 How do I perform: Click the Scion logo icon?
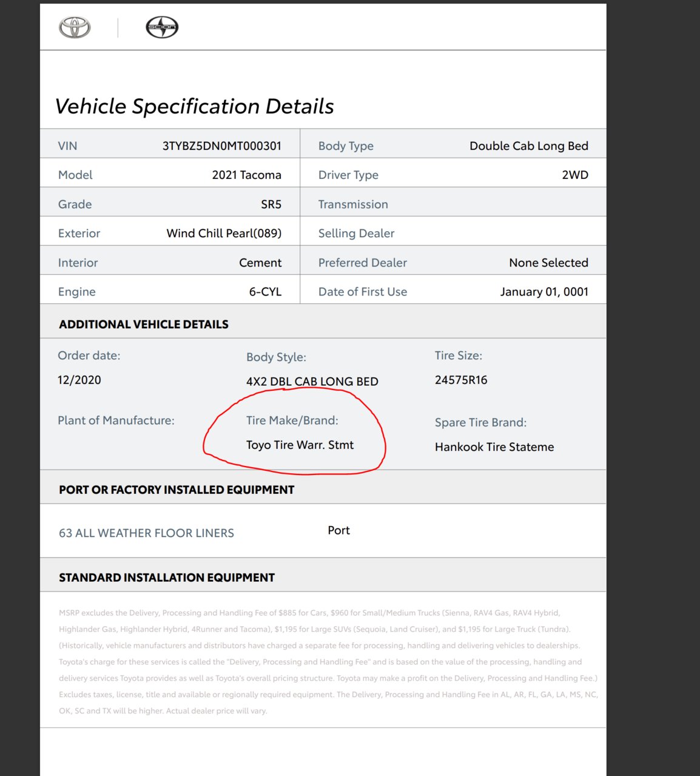[162, 27]
